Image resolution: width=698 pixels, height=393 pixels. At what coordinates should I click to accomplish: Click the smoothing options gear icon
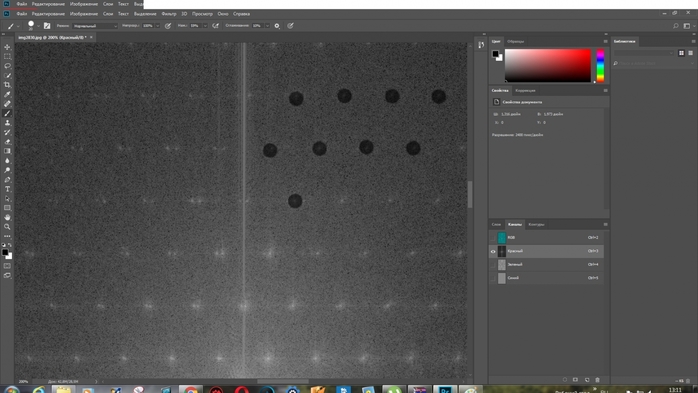tap(277, 26)
